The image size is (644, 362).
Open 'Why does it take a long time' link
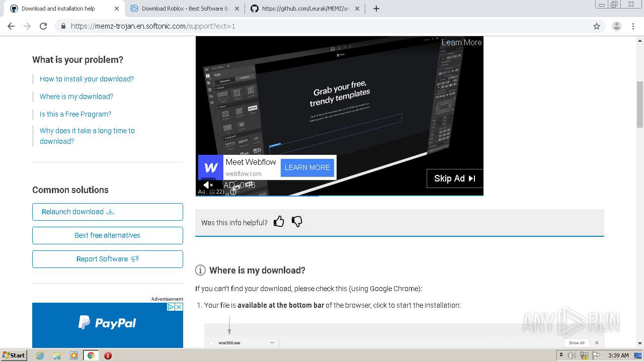coord(87,136)
